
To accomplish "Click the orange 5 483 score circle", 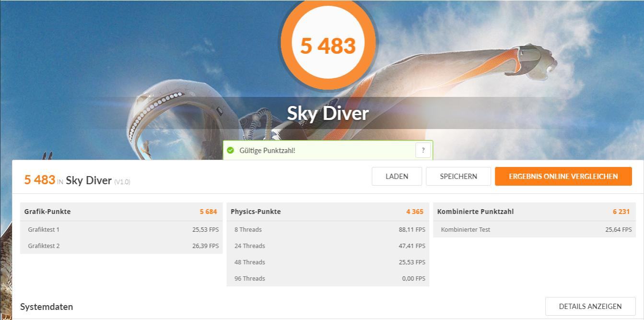I will (328, 45).
